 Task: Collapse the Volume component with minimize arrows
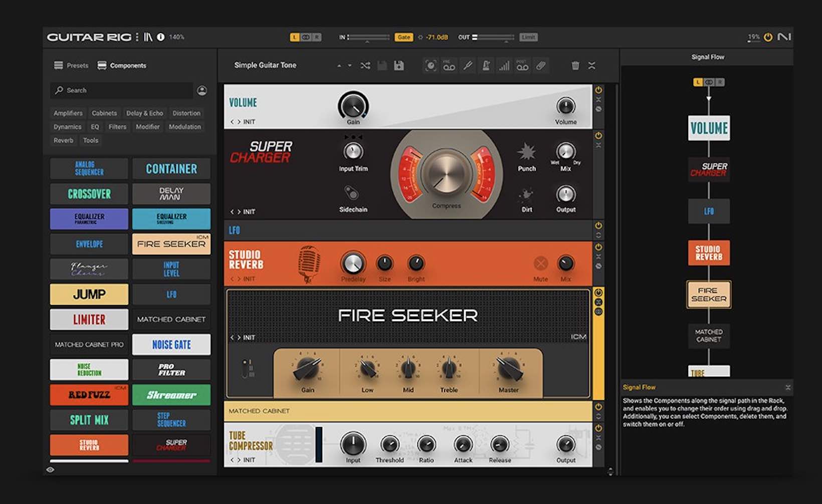[x=598, y=100]
